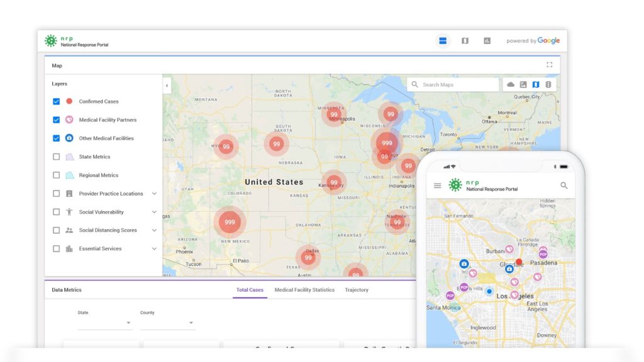
Task: Toggle the traffic light layer icon
Action: (548, 85)
